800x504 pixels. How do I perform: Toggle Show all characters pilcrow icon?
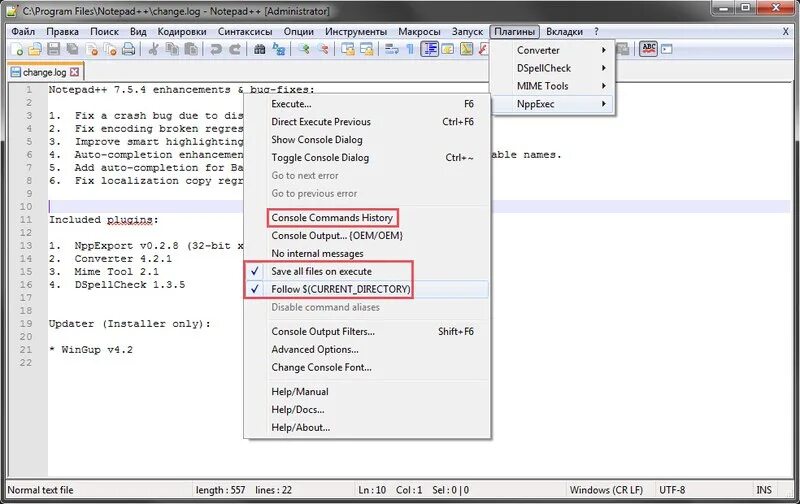pos(410,49)
